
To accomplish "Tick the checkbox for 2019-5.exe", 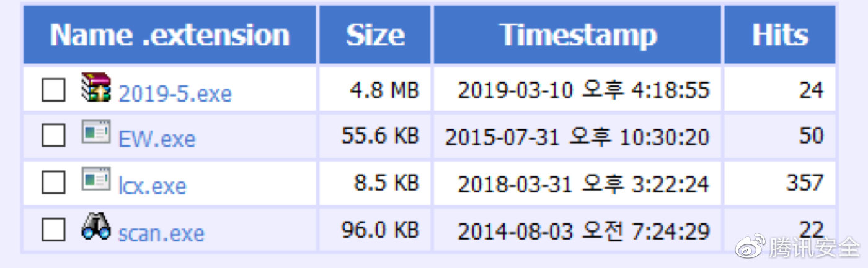I will pos(53,90).
